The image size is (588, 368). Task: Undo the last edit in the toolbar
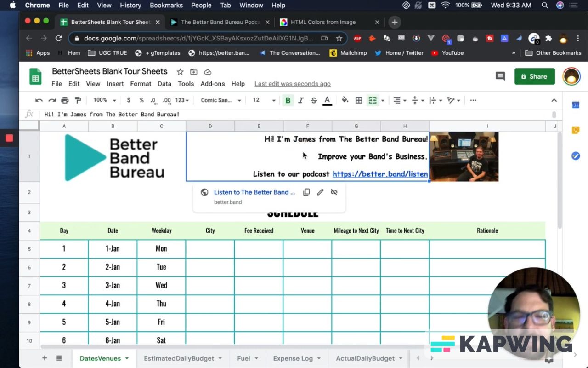tap(39, 100)
